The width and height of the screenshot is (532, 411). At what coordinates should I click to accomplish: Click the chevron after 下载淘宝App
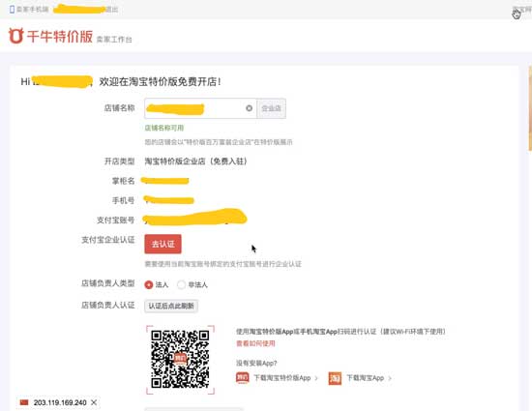pos(390,378)
